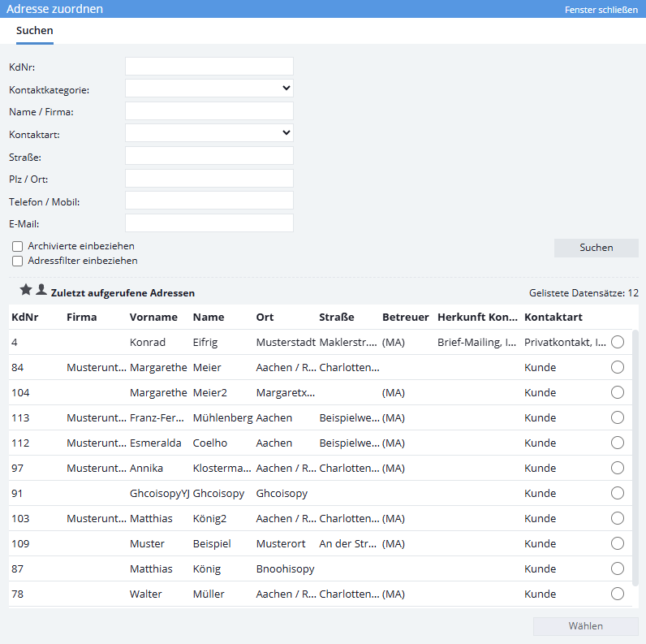Viewport: 646px width, 644px height.
Task: Click Gelistete Datensätze: 12 text
Action: [584, 292]
